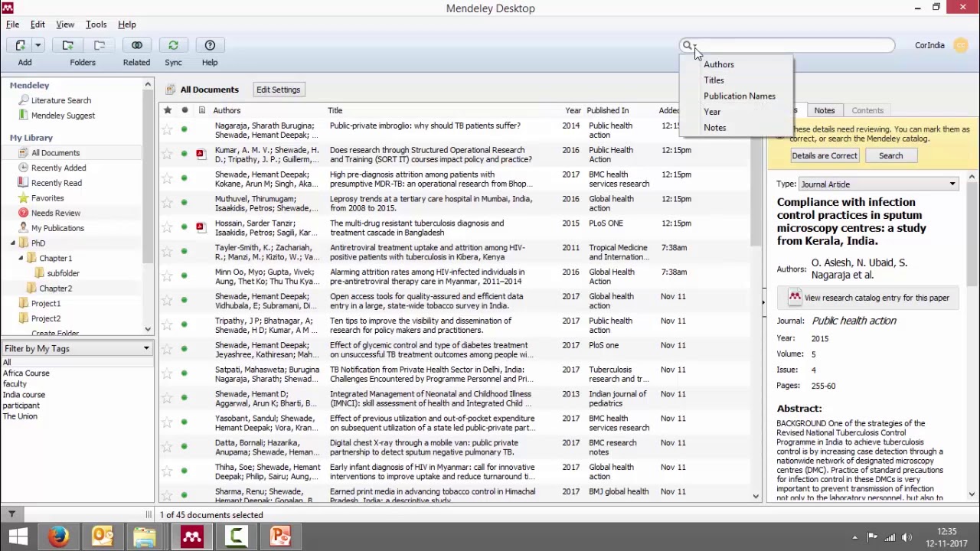This screenshot has height=551, width=980.
Task: Click the Mendeley icon beside View research catalog entry
Action: pyautogui.click(x=795, y=297)
